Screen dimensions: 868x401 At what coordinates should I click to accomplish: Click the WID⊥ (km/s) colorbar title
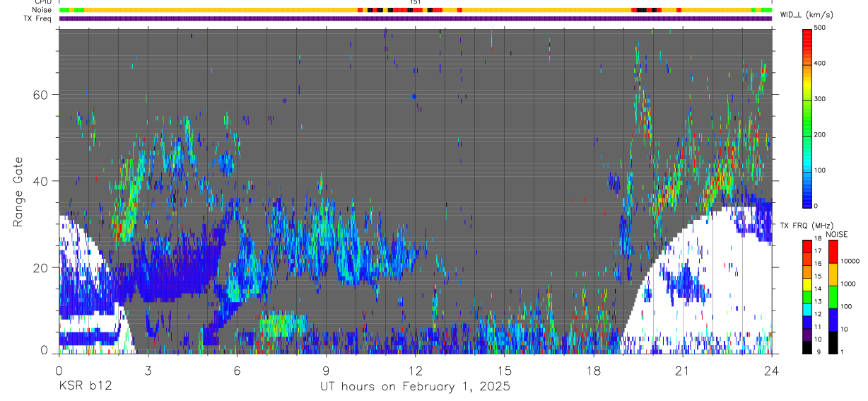(807, 14)
